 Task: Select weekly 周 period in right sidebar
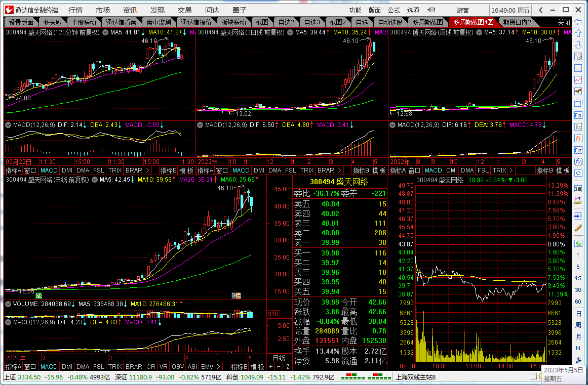pyautogui.click(x=578, y=325)
